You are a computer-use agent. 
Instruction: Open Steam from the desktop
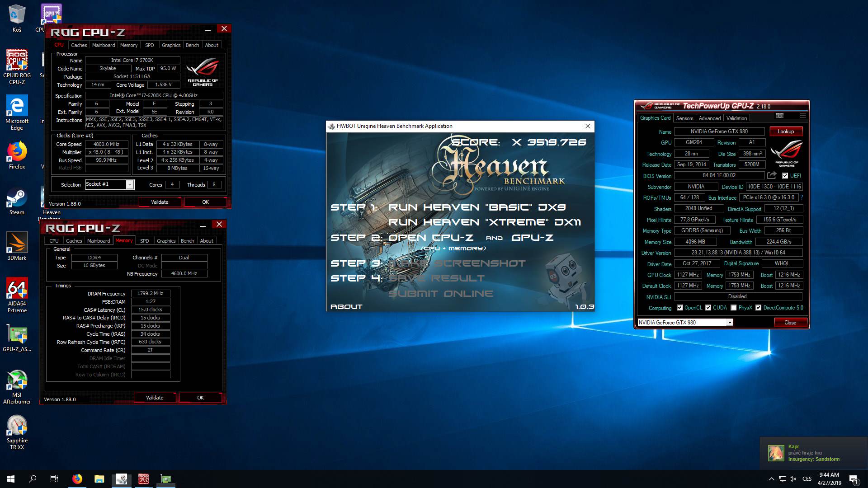click(17, 201)
